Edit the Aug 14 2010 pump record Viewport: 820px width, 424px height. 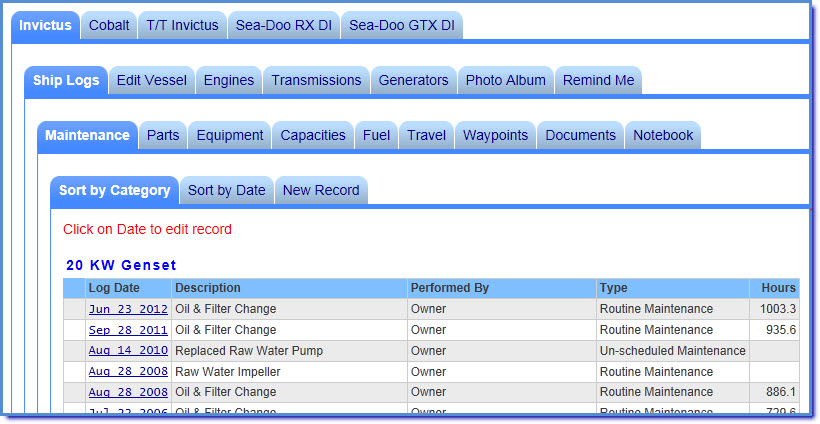click(128, 352)
